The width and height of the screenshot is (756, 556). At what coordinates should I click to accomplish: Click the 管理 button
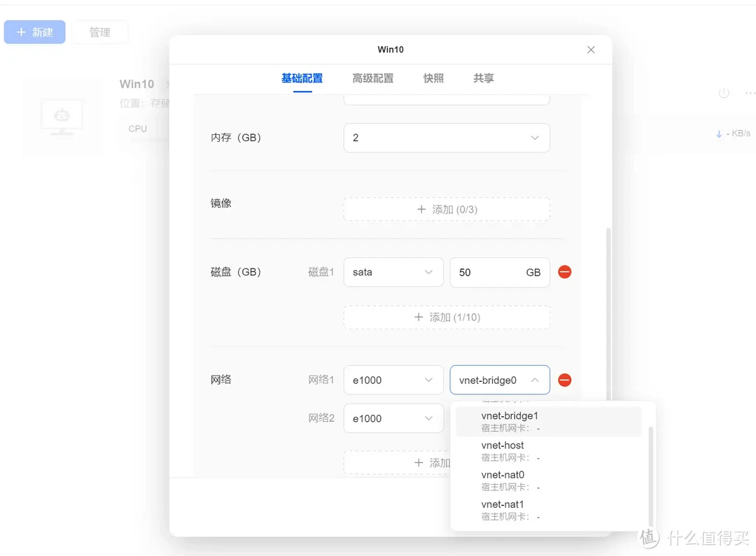99,31
